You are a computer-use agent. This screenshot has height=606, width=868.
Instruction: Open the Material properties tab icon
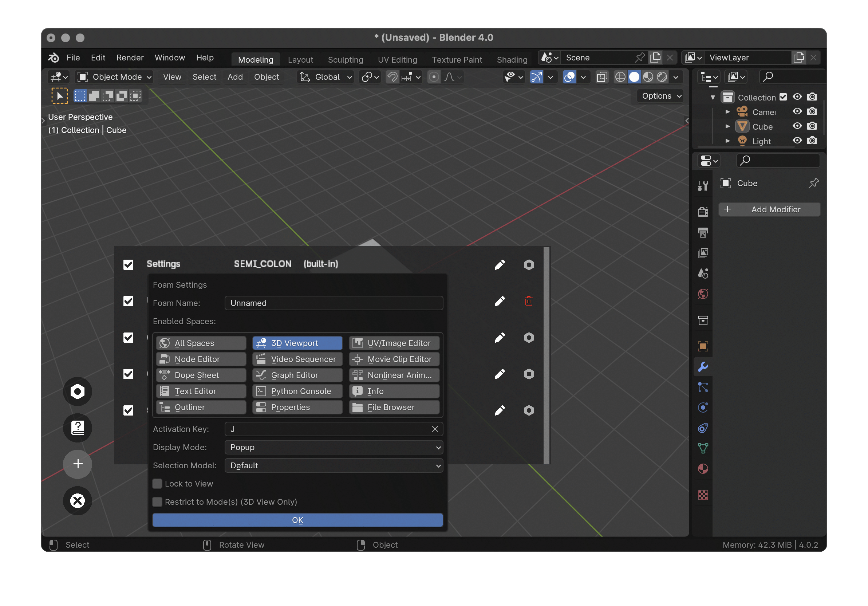click(703, 469)
